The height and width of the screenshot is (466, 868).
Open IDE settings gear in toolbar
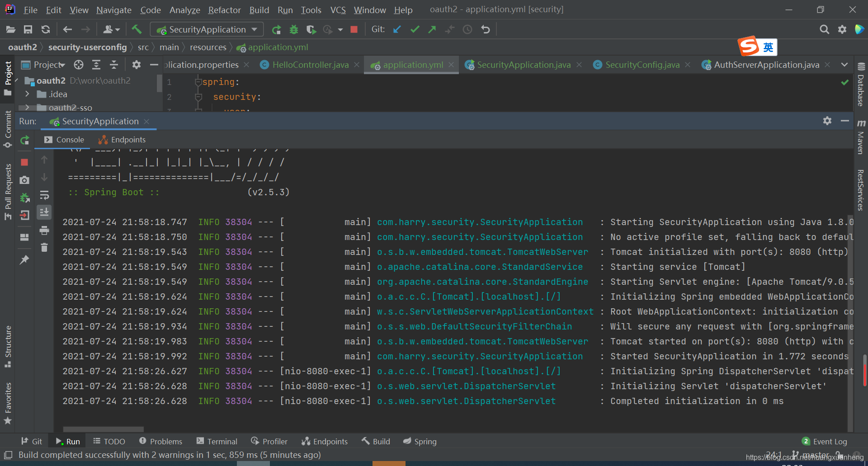click(x=842, y=30)
